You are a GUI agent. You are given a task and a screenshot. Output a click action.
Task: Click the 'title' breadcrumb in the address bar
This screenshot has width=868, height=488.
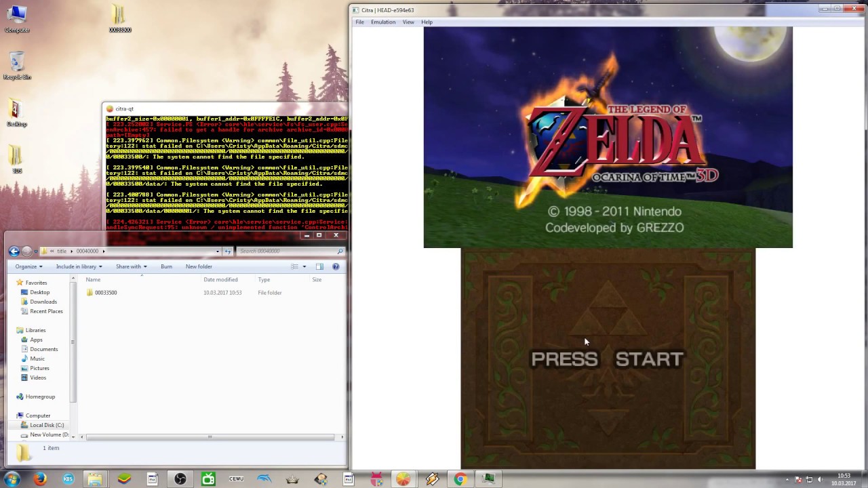point(62,251)
